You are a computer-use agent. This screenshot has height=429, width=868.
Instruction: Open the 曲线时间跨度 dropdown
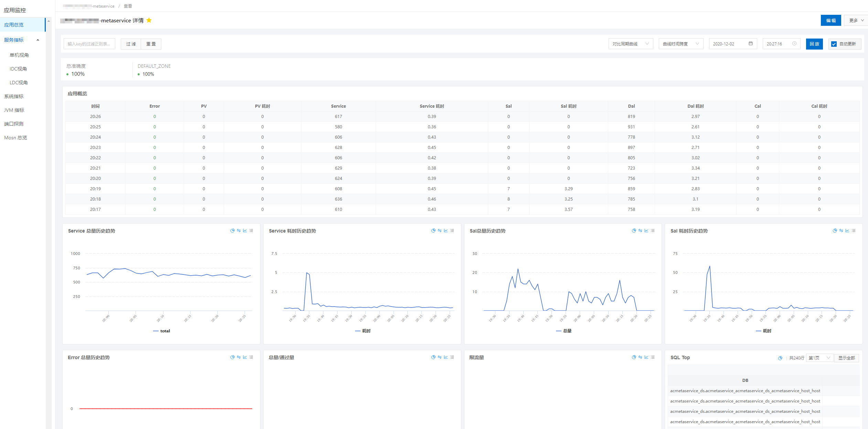681,44
